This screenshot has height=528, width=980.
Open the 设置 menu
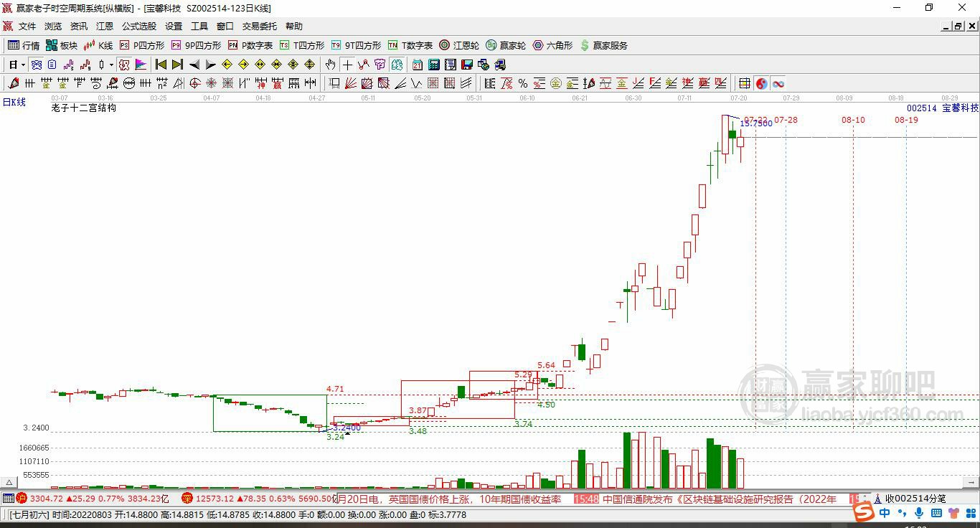click(174, 27)
